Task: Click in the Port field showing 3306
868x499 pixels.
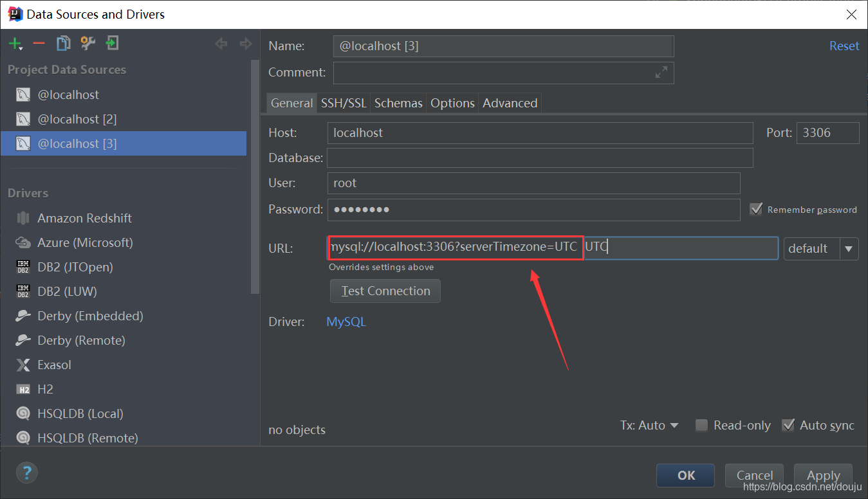Action: tap(827, 133)
